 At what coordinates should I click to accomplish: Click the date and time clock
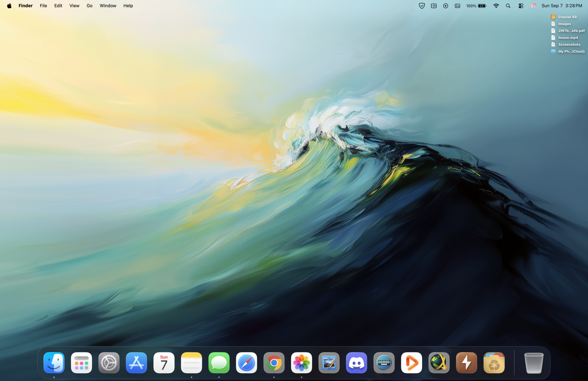coord(562,6)
